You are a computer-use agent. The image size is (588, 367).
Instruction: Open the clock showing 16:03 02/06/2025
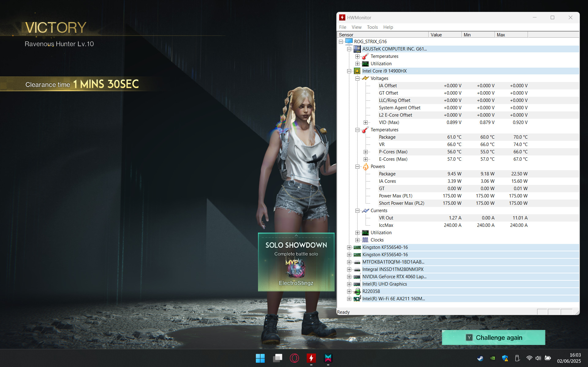[x=569, y=358]
